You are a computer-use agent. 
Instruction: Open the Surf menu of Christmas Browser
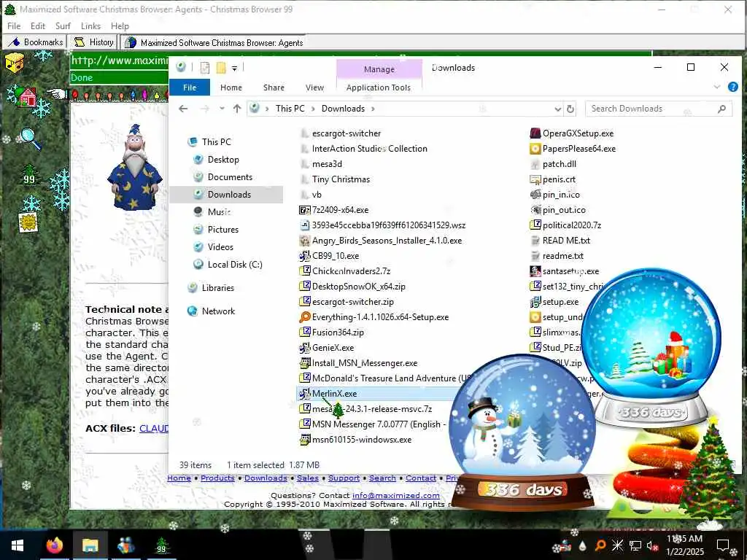pyautogui.click(x=63, y=26)
